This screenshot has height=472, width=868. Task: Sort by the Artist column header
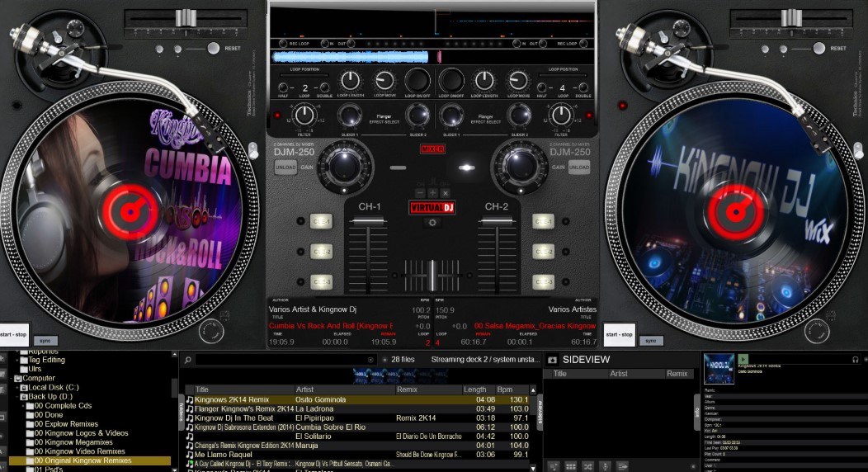point(344,389)
